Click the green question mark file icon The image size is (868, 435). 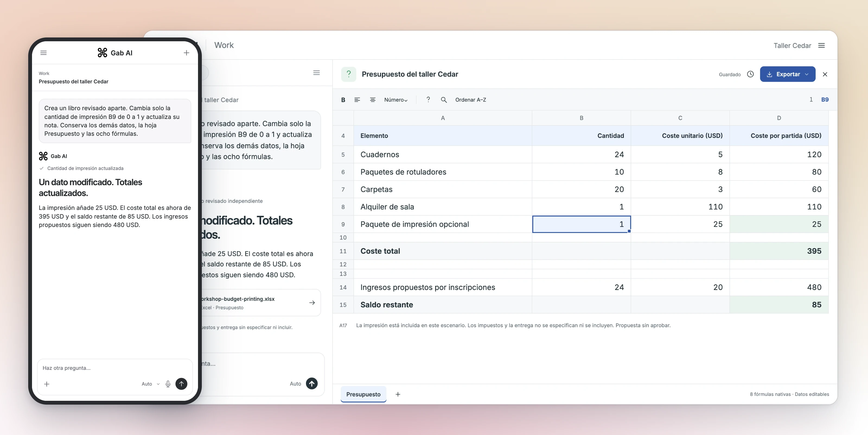click(x=348, y=74)
